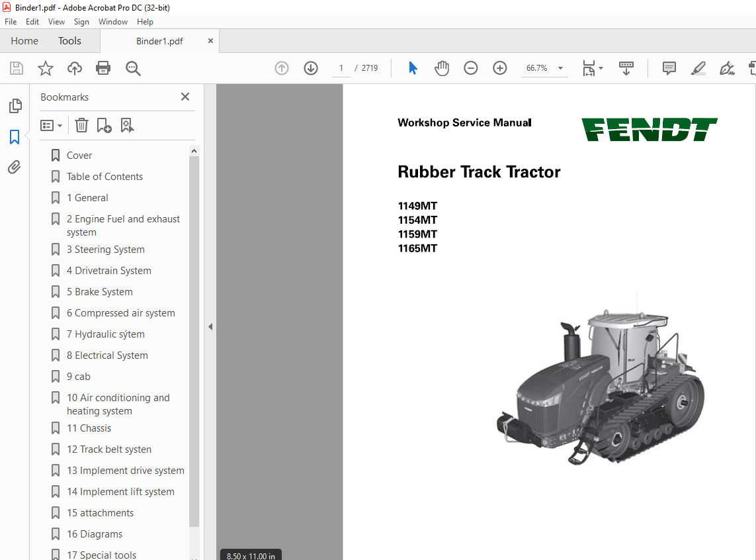The image size is (756, 560).
Task: Go to 2 Engine Fuel and exhaust system
Action: click(124, 225)
